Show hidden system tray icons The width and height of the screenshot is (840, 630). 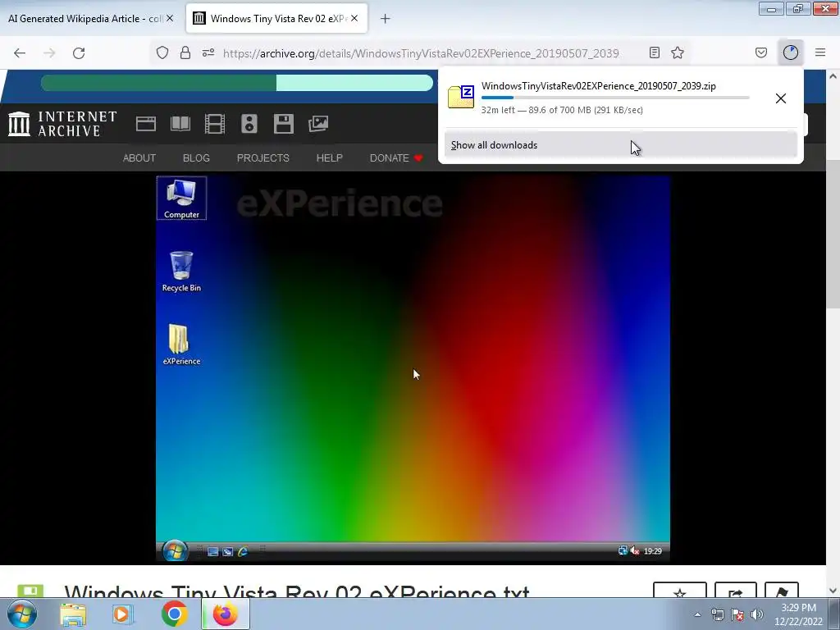[697, 614]
